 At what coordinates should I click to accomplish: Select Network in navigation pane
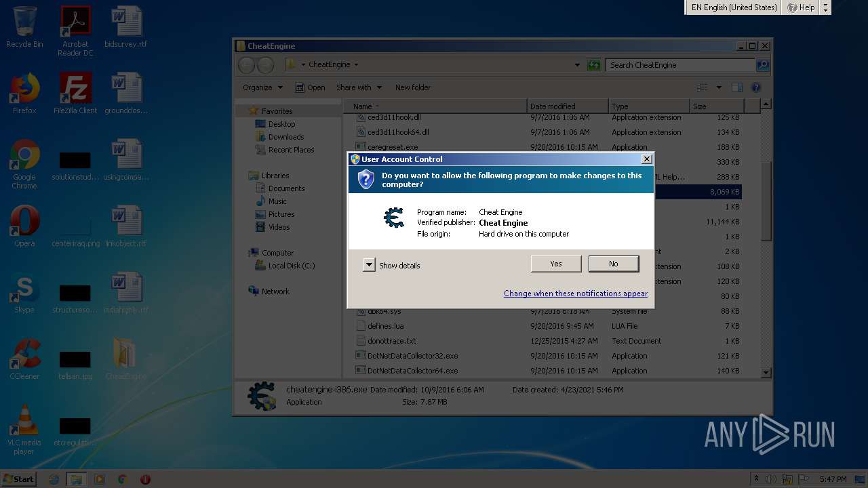coord(269,291)
